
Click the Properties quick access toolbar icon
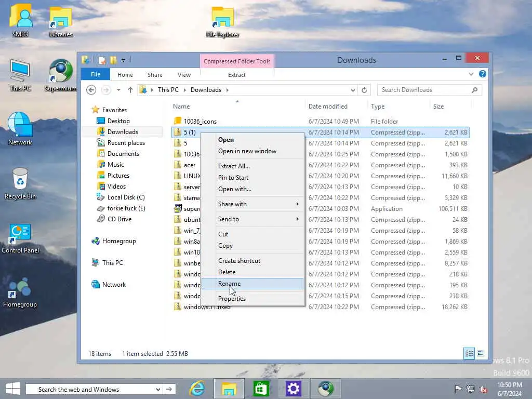(102, 60)
